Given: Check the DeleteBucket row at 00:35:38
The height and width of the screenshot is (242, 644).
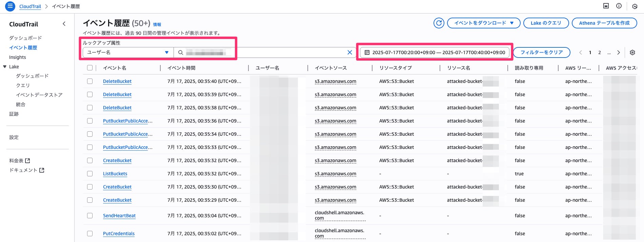Looking at the screenshot, I should 90,108.
